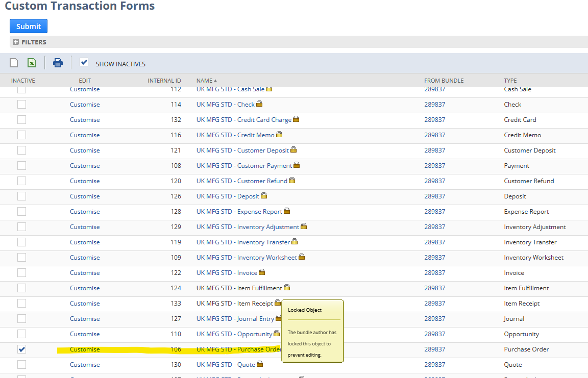Select Type cell 'Customer Refund'
This screenshot has width=588, height=378.
click(x=529, y=181)
